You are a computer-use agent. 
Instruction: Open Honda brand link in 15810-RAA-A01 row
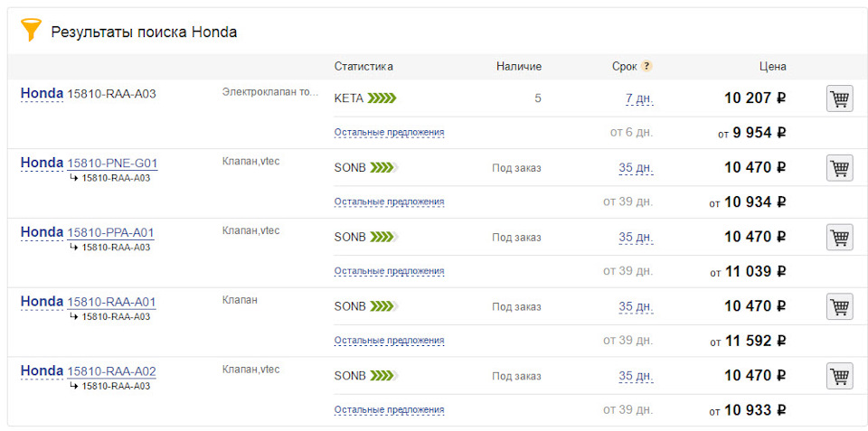(x=42, y=302)
